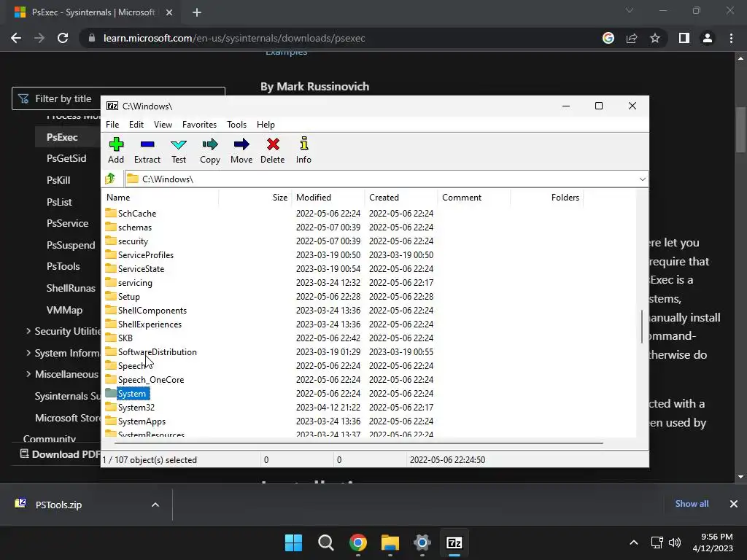747x560 pixels.
Task: Open File Explorer from the taskbar
Action: click(390, 542)
